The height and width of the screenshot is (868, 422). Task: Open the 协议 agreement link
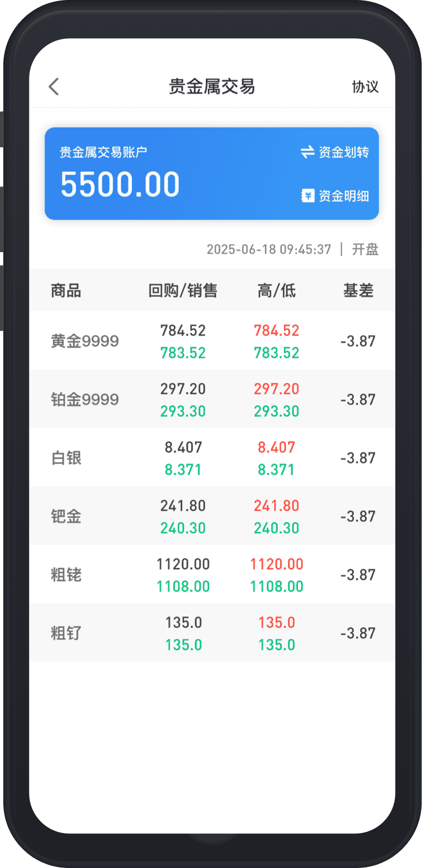365,87
